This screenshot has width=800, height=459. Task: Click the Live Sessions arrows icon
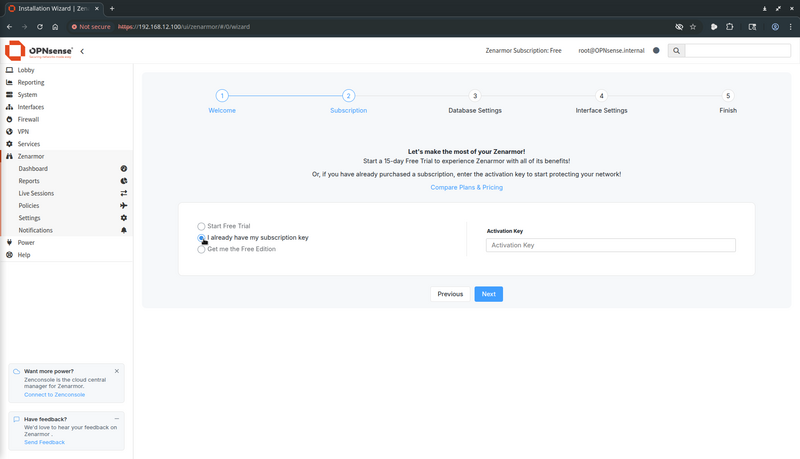coord(123,193)
